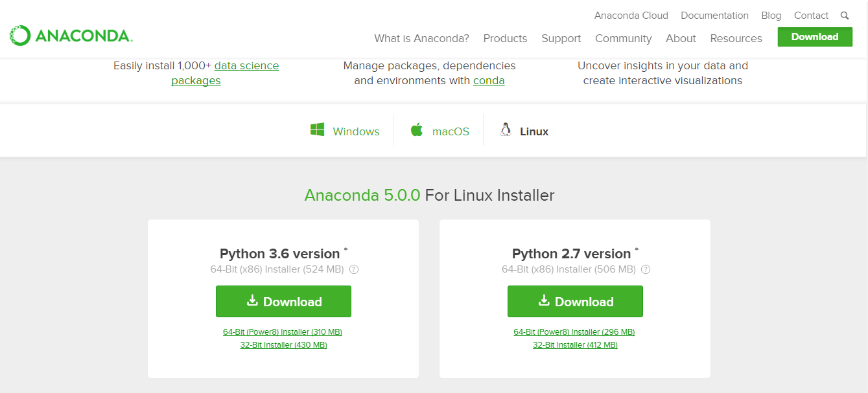Get the 32-Bit Installer (412 MB)

pyautogui.click(x=575, y=345)
